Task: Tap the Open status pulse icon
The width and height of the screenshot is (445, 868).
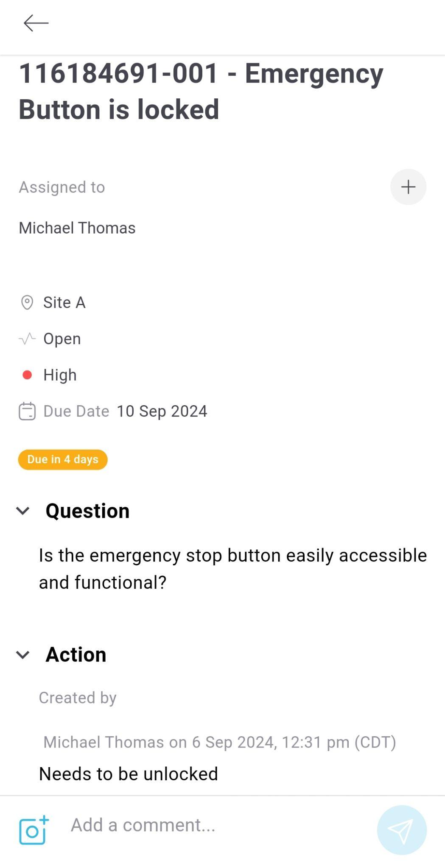Action: [27, 339]
